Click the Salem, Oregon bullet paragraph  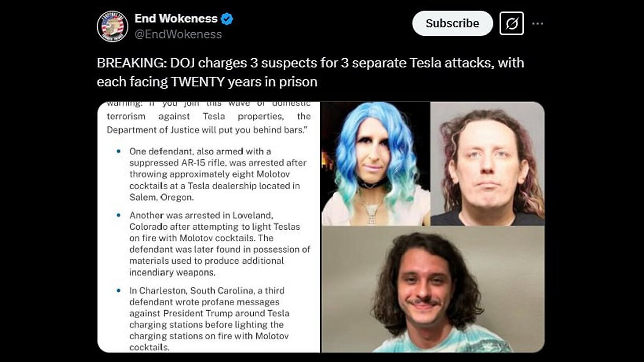click(x=218, y=174)
